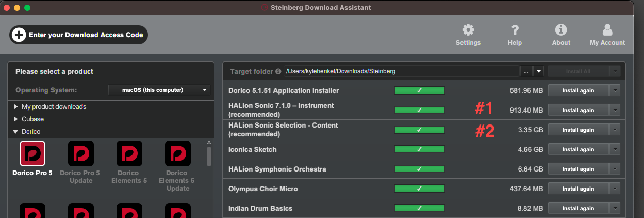Select the Dorico Pro 5 product icon

pos(32,153)
